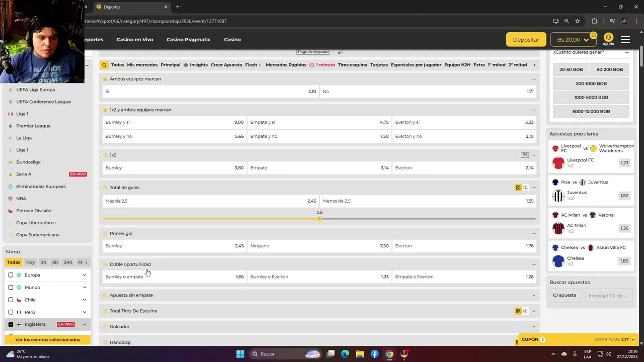Viewport: 644px width, 362px height.
Task: Launch Microsoft Edge from taskbar
Action: (345, 354)
